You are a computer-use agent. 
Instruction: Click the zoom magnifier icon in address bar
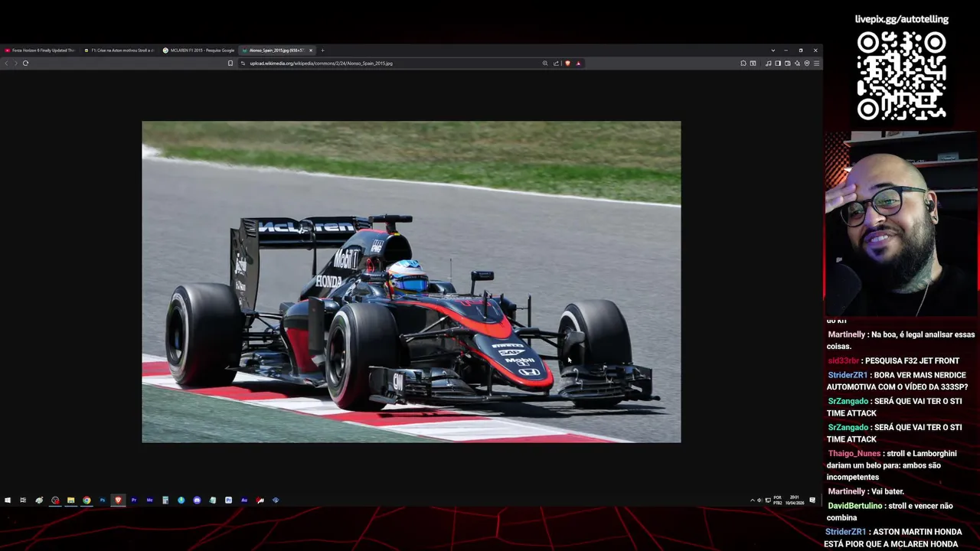545,63
